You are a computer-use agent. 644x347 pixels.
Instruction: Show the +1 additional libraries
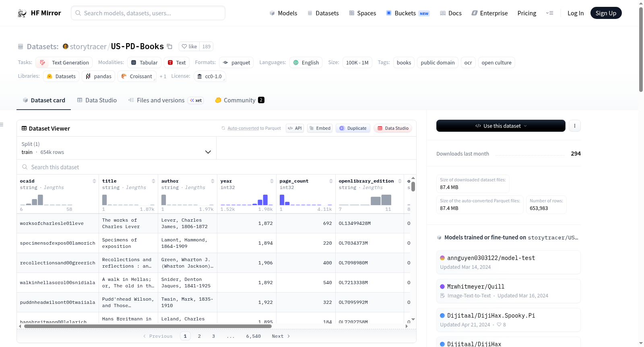coord(163,76)
